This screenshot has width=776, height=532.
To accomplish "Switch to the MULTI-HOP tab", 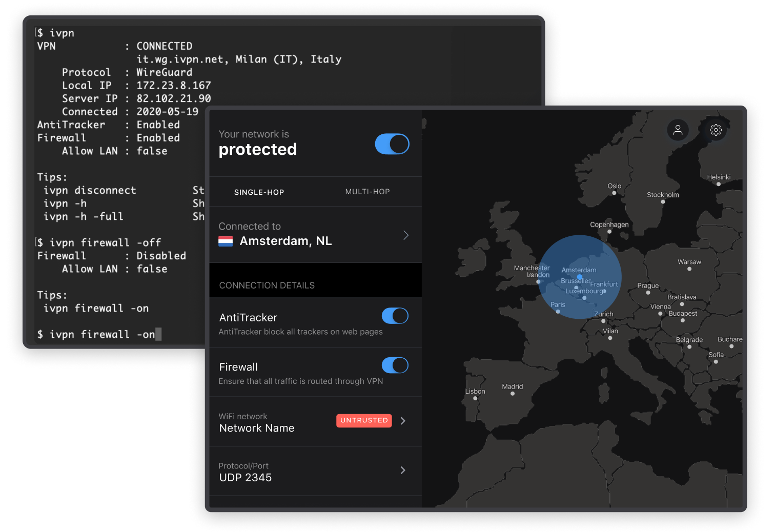I will (367, 192).
